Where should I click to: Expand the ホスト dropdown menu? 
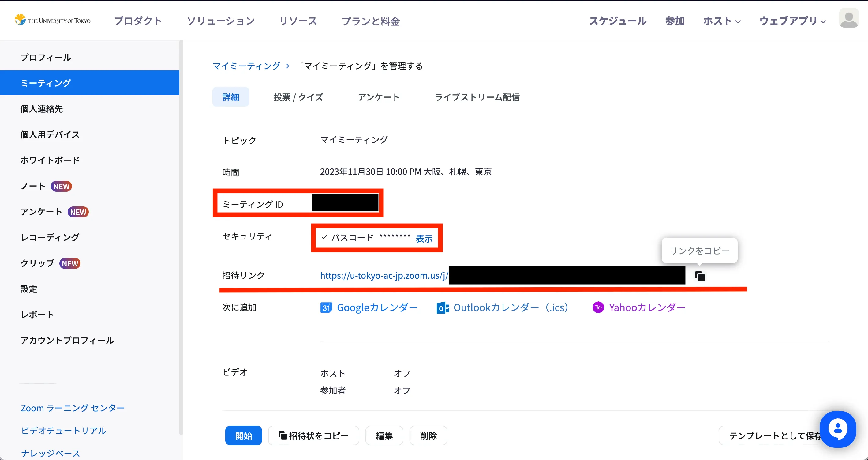coord(722,21)
